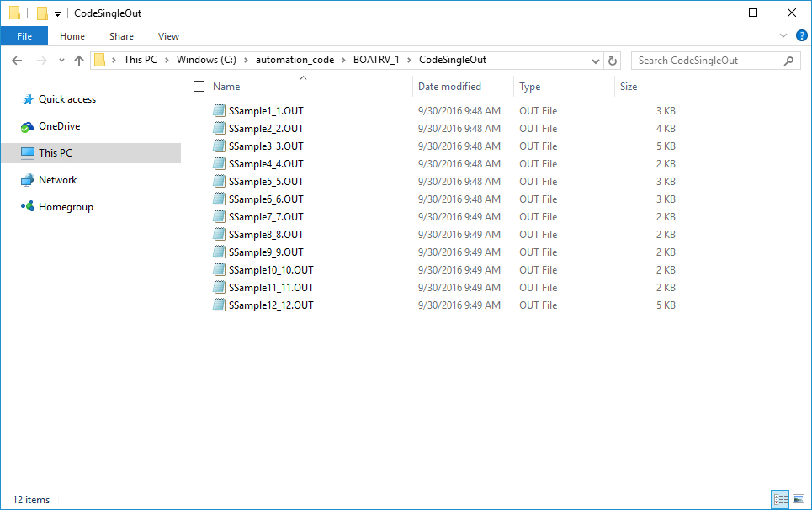Viewport: 812px width, 510px height.
Task: Click the folder icon in the address bar
Action: pyautogui.click(x=99, y=60)
